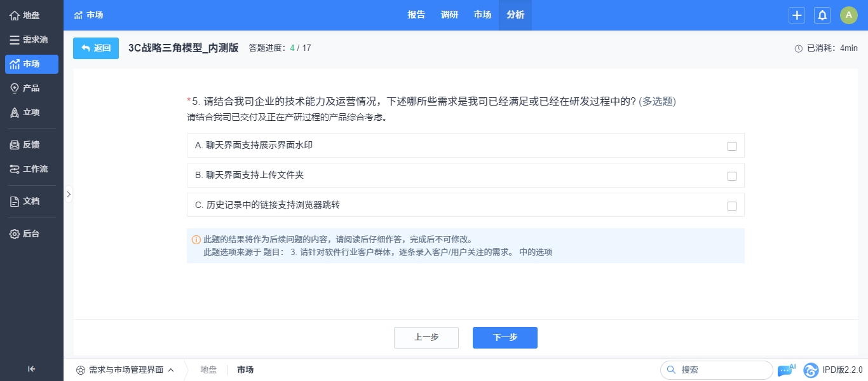
Task: Switch to the 报告 top tab
Action: [416, 15]
